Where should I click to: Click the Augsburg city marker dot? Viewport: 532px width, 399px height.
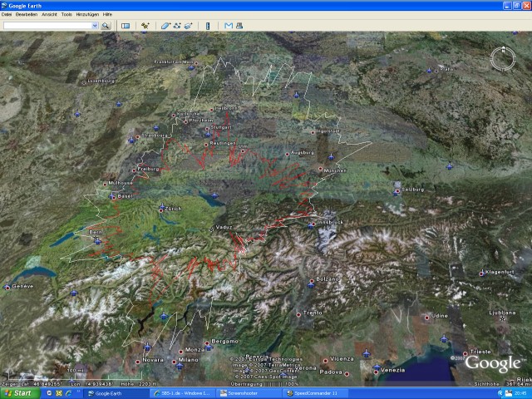click(x=287, y=154)
